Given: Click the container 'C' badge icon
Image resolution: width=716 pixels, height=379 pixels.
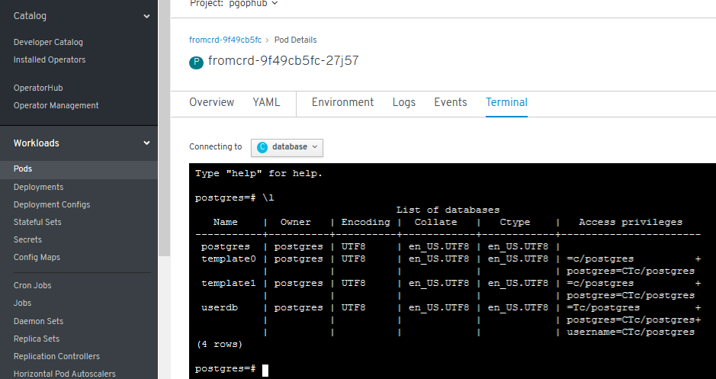Looking at the screenshot, I should [262, 147].
